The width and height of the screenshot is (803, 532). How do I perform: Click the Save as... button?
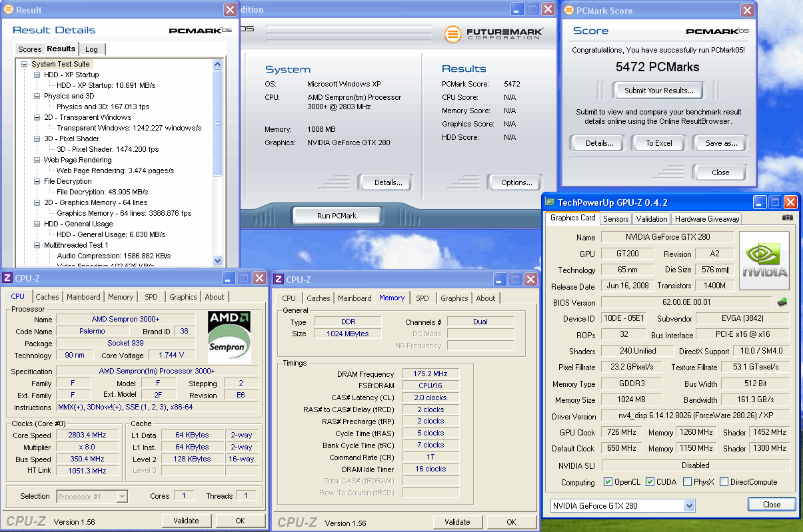coord(721,143)
